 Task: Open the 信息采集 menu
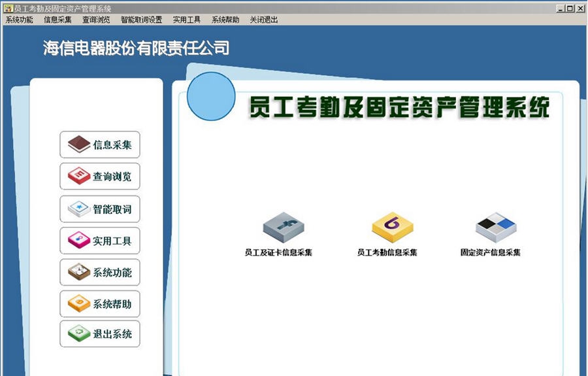[57, 20]
